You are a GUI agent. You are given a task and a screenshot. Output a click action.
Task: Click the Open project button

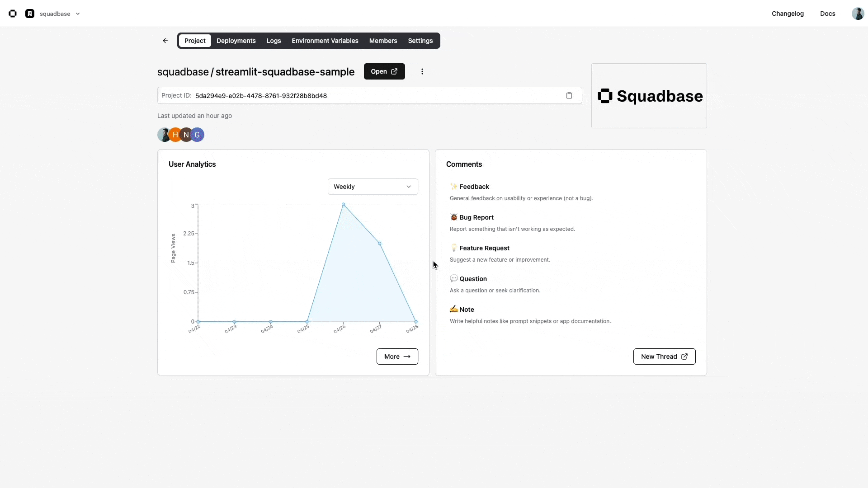pos(384,71)
